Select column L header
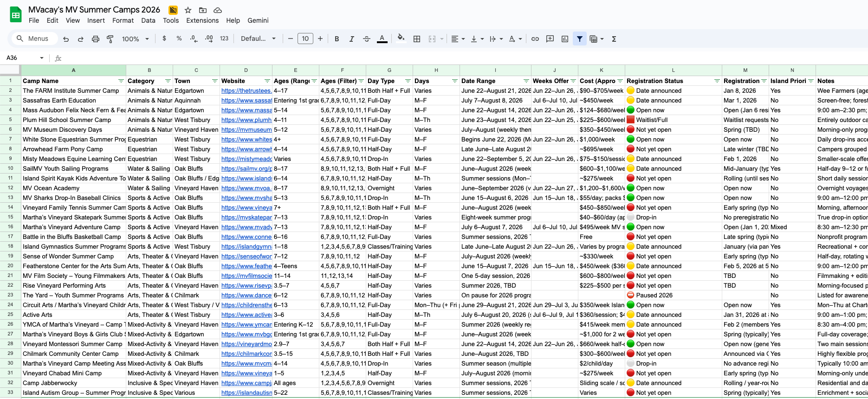868x399 pixels. point(673,70)
